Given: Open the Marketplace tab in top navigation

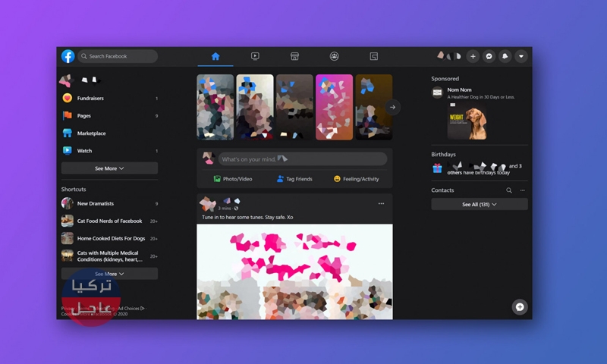Looking at the screenshot, I should tap(294, 56).
